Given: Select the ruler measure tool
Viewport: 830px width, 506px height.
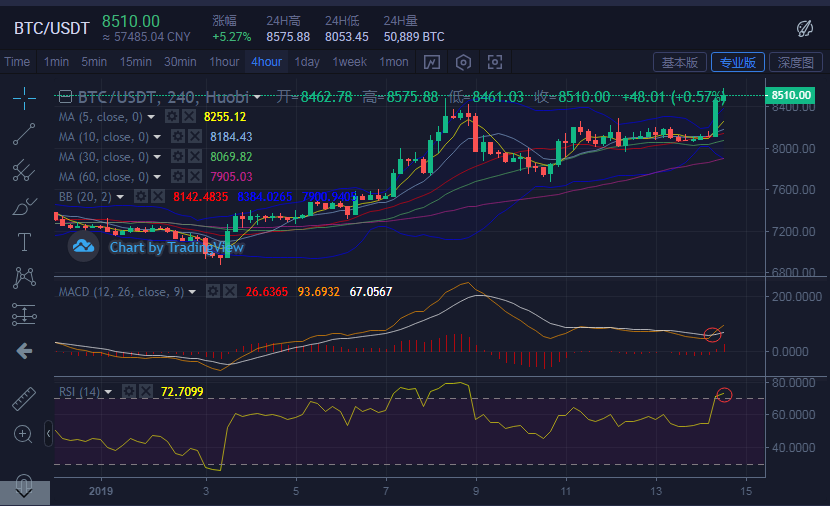Looking at the screenshot, I should [x=24, y=399].
